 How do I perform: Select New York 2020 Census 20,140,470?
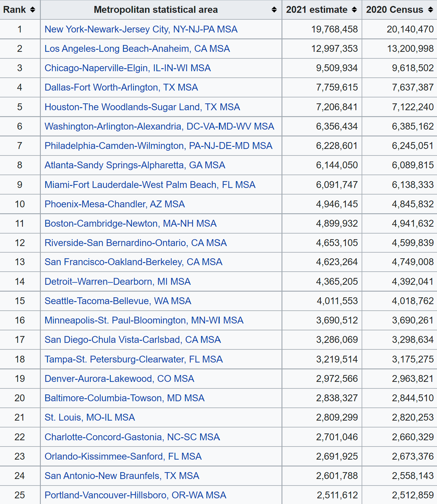(410, 29)
